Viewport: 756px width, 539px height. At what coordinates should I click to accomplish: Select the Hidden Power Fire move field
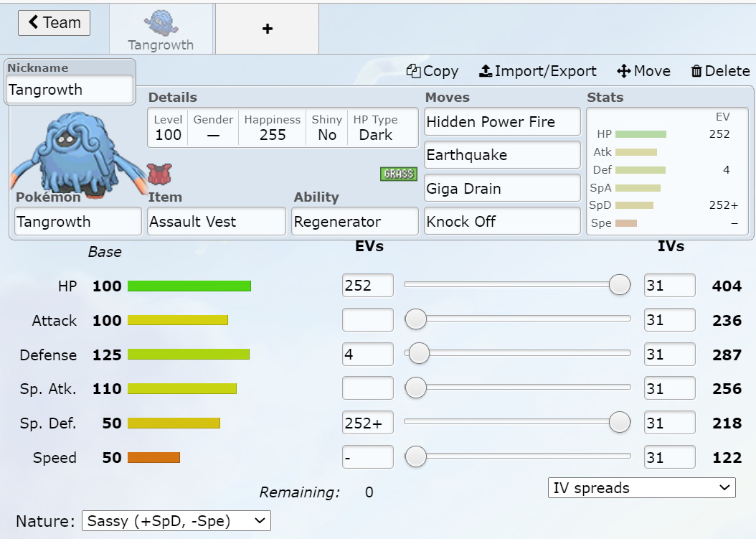[x=502, y=121]
